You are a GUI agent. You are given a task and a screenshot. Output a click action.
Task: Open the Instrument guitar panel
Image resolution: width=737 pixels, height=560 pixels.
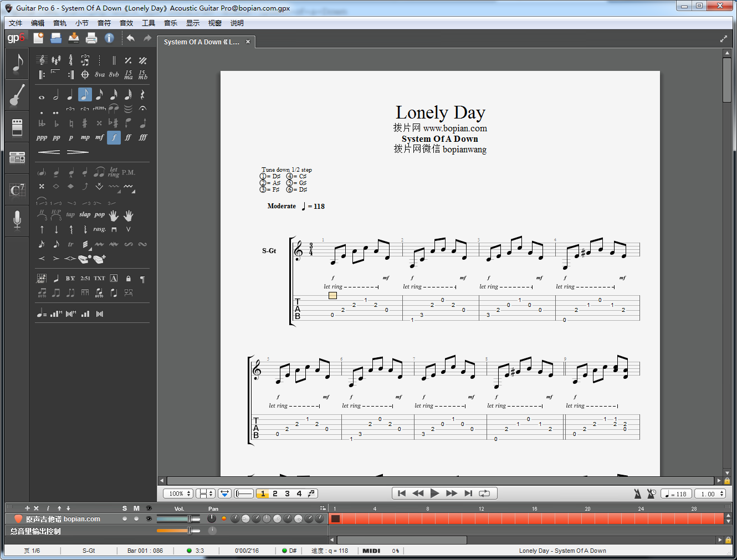17,95
